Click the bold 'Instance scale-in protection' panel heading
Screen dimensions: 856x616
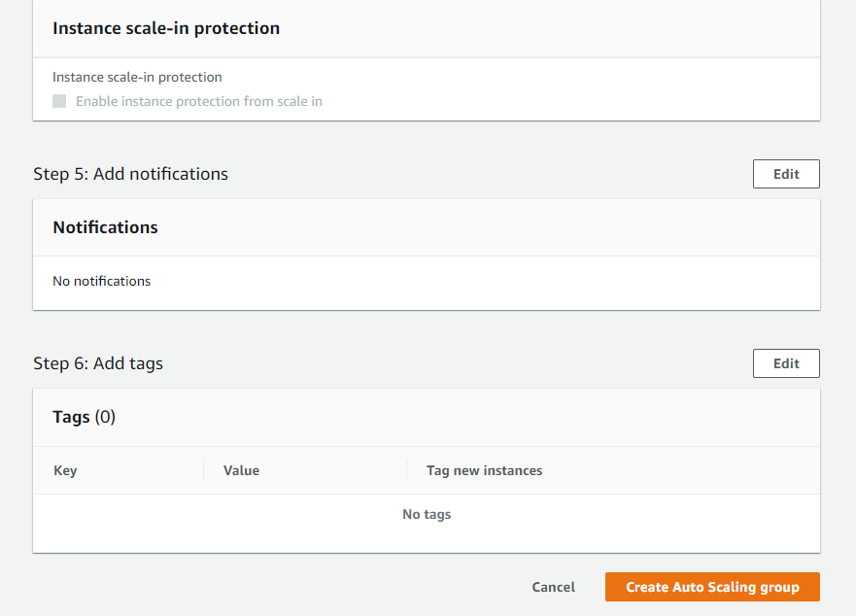point(166,28)
